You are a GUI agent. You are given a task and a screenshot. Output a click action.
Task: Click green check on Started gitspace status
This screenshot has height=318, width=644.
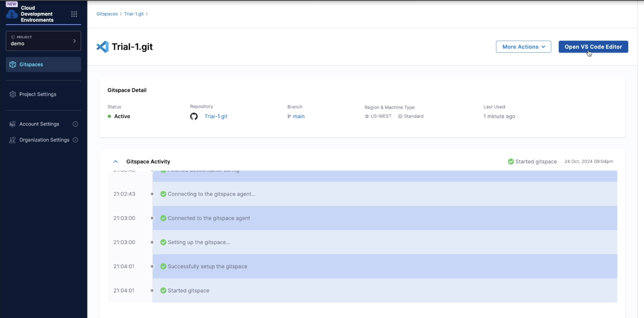tap(511, 162)
